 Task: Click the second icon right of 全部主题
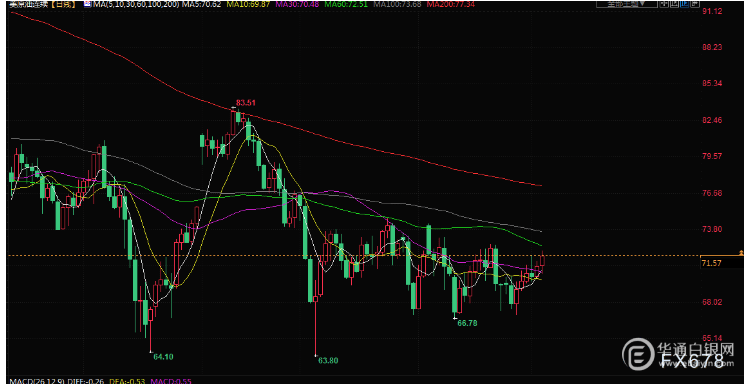pyautogui.click(x=674, y=4)
